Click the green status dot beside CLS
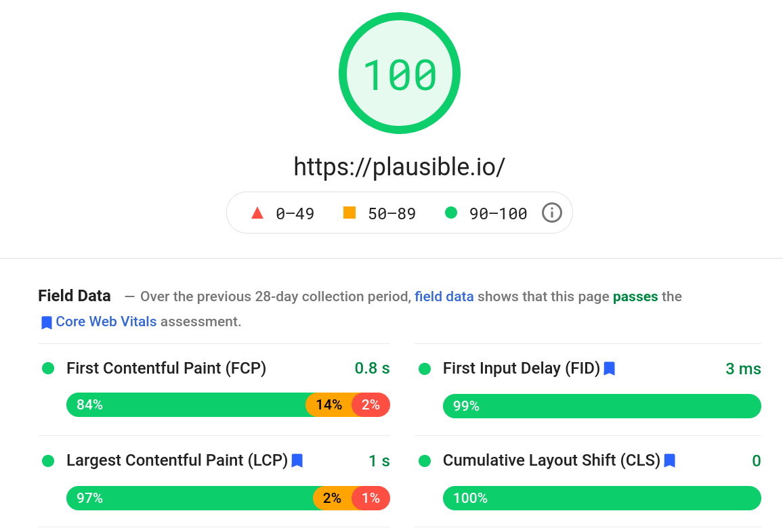783x532 pixels. 425,460
